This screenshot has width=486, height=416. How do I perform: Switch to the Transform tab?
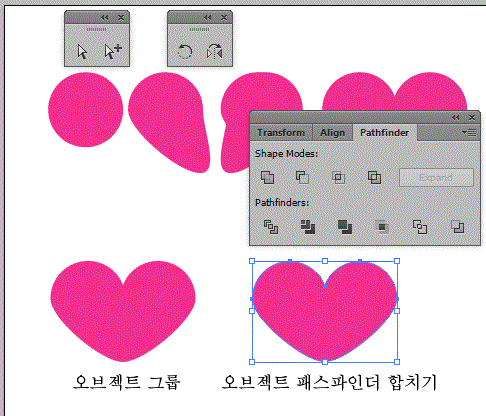tap(281, 132)
